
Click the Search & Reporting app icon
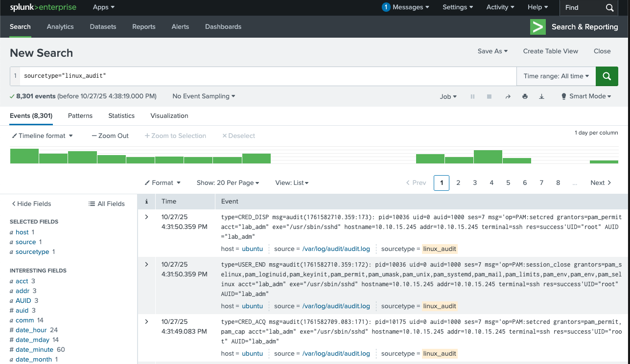pyautogui.click(x=538, y=27)
